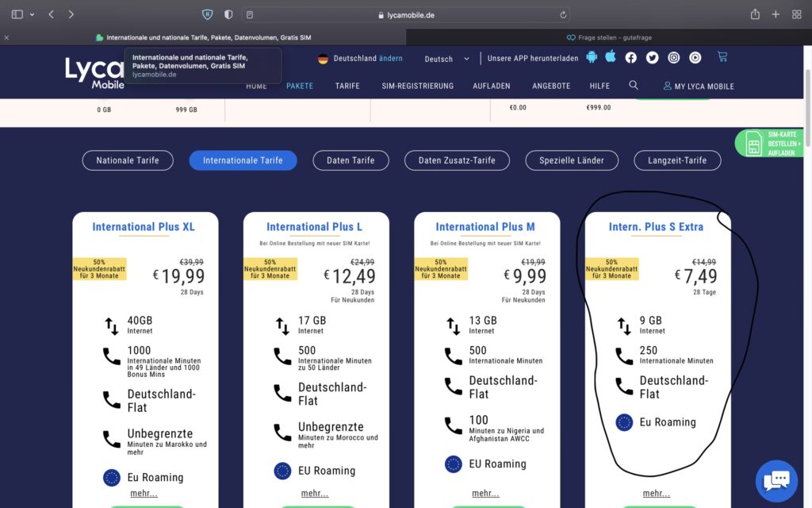The height and width of the screenshot is (508, 812).
Task: Click the MY LYCA MOBILE account link
Action: 699,86
